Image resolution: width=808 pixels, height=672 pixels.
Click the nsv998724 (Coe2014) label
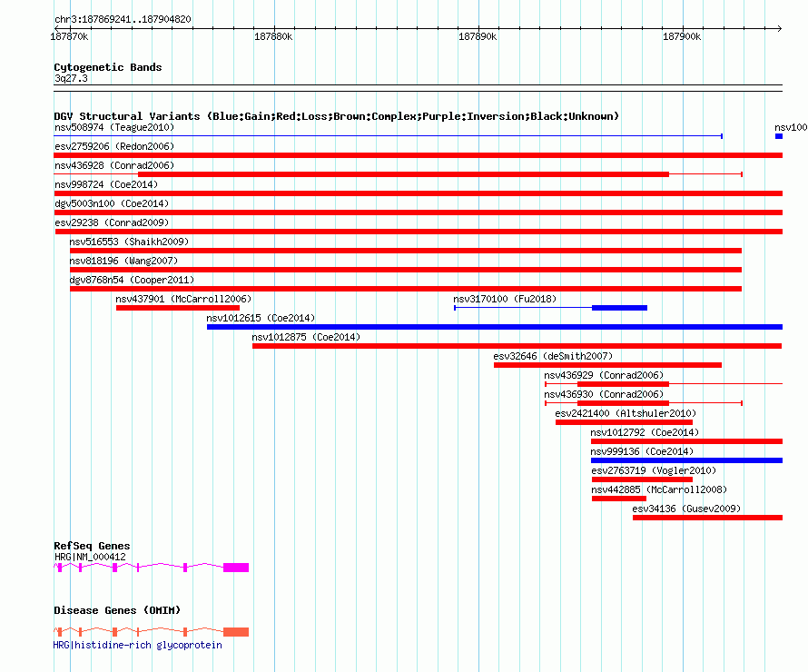(106, 184)
